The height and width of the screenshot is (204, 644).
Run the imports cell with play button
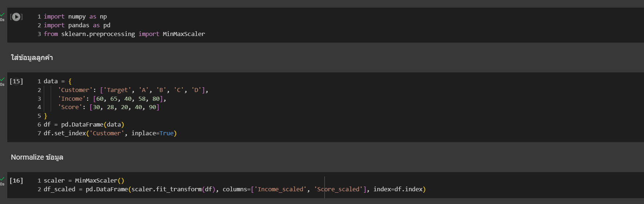click(x=16, y=17)
